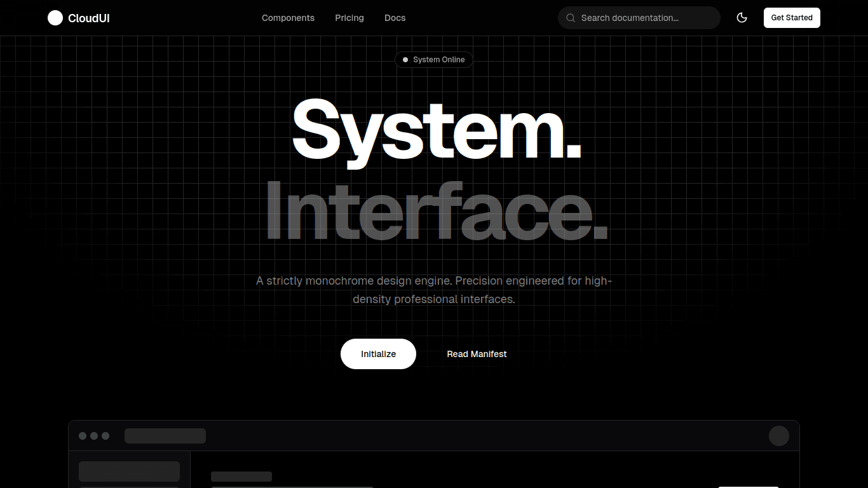Focus the Search documentation input field
The height and width of the screenshot is (488, 868).
(x=645, y=18)
